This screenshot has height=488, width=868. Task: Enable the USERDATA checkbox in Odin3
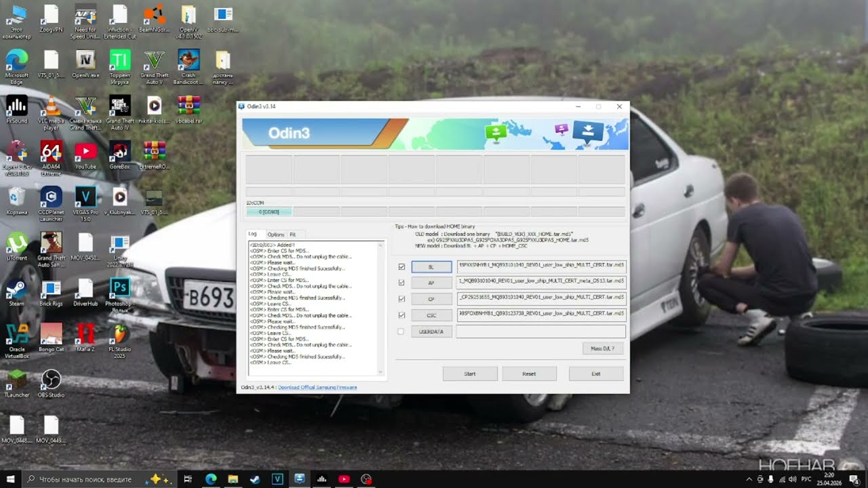(x=401, y=331)
